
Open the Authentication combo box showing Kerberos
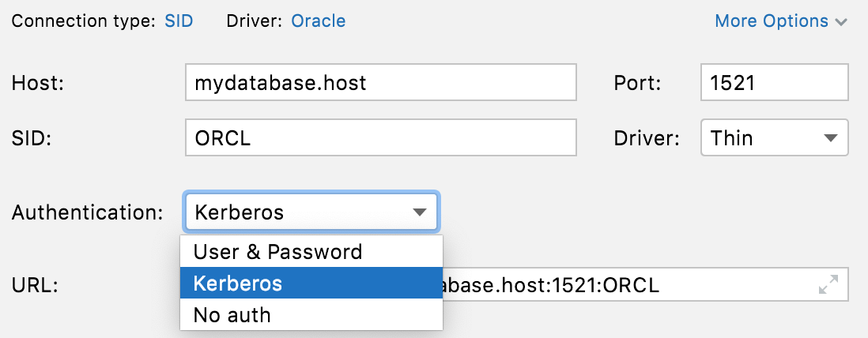(x=311, y=212)
